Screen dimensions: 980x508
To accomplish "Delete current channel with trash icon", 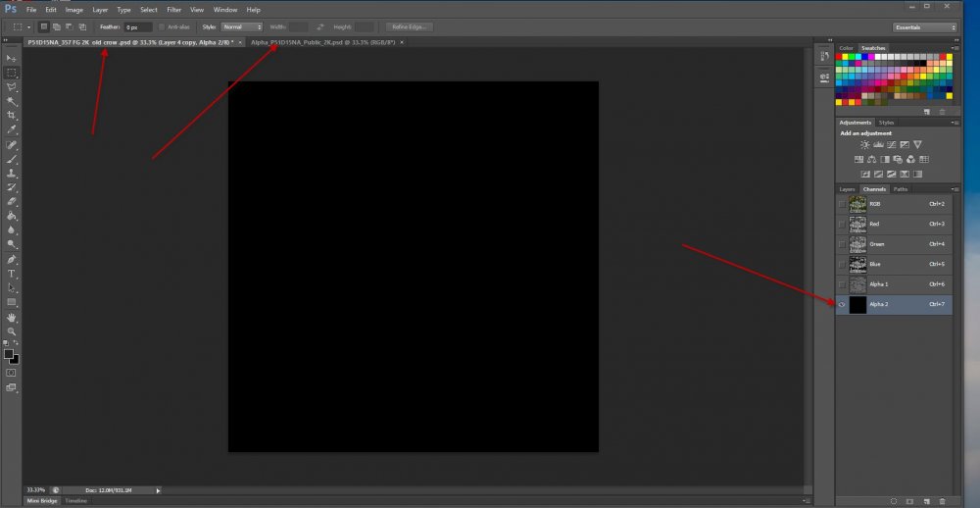I will click(941, 500).
